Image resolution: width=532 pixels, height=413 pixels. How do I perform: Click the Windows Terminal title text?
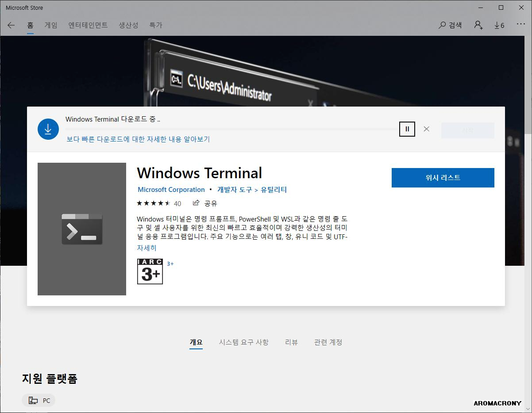point(200,173)
